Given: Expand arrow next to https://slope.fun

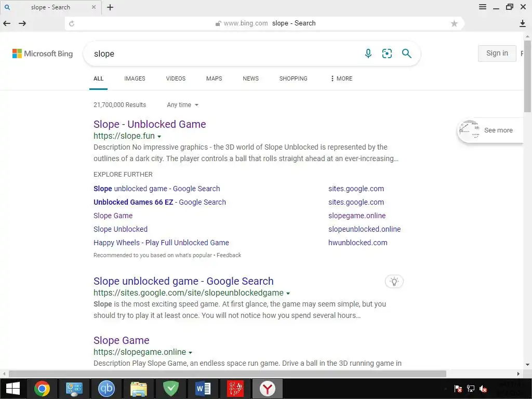Looking at the screenshot, I should pos(159,137).
